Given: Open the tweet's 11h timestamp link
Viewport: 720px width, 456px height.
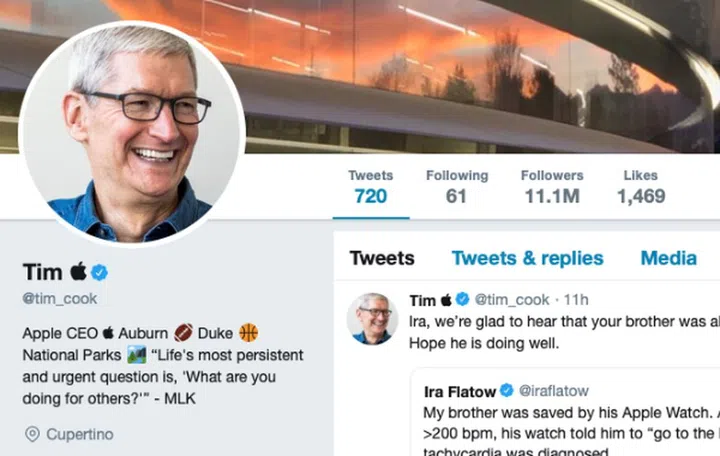Looking at the screenshot, I should 576,299.
